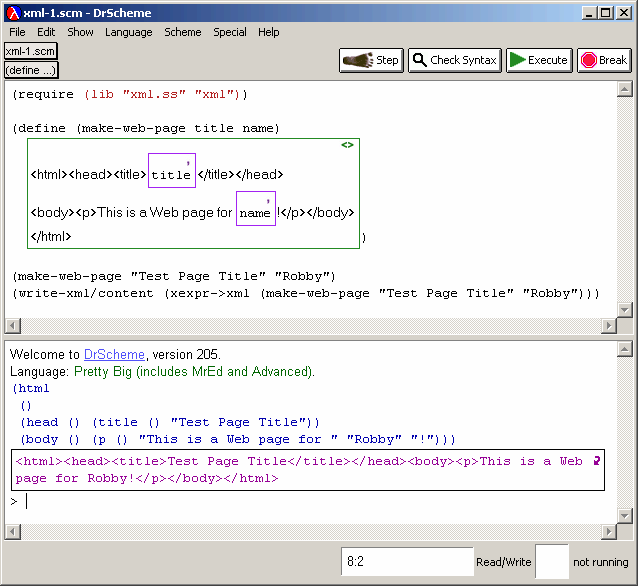Click the Read/Write status label
638x586 pixels.
(x=504, y=562)
